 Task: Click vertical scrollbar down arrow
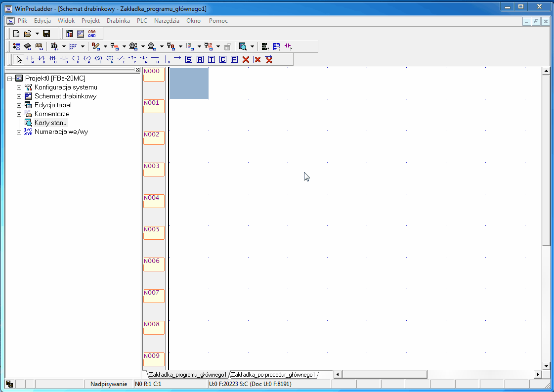(546, 366)
